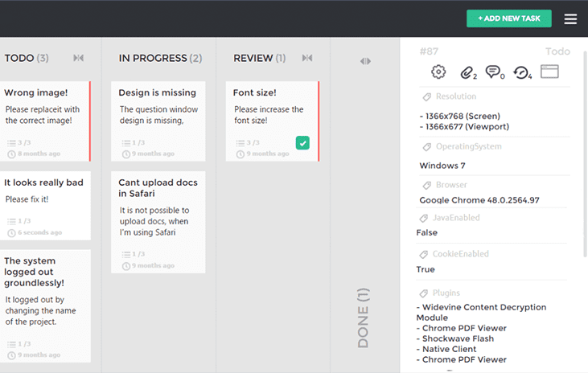Toggle green checkmark on Font size card

click(x=302, y=143)
